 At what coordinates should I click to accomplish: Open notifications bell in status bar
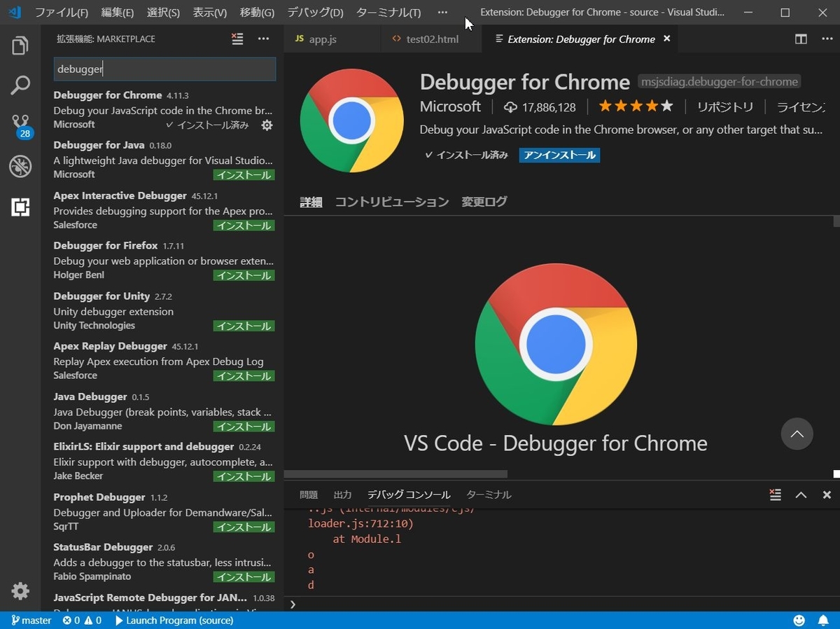point(823,621)
